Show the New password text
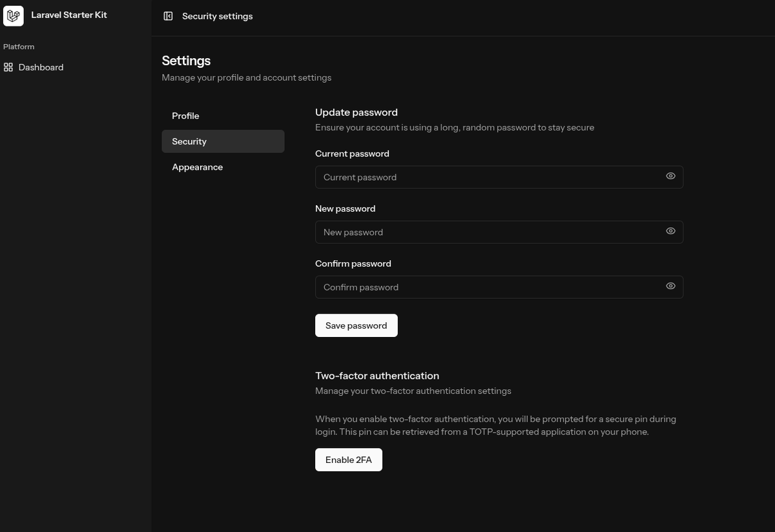This screenshot has height=532, width=775. pos(670,231)
